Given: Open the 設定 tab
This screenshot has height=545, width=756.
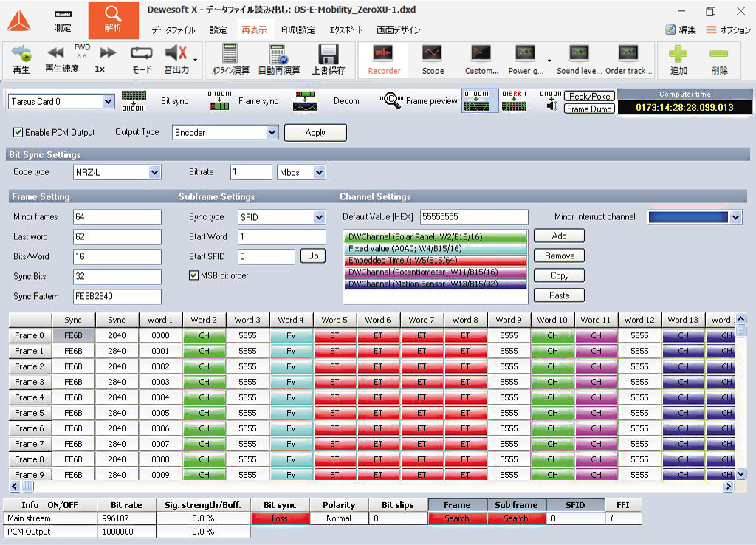Looking at the screenshot, I should tap(218, 30).
